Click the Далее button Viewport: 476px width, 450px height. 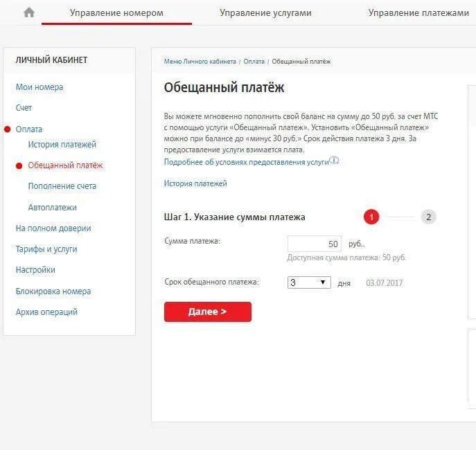click(208, 312)
